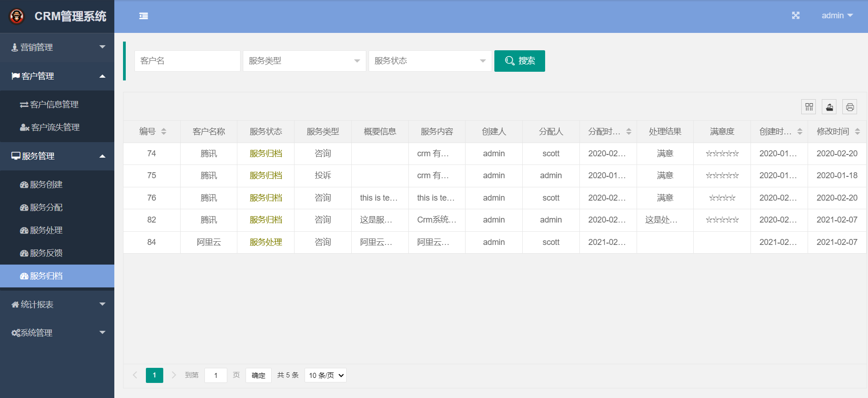Click the 客户名称 column header
The image size is (868, 398).
[209, 132]
